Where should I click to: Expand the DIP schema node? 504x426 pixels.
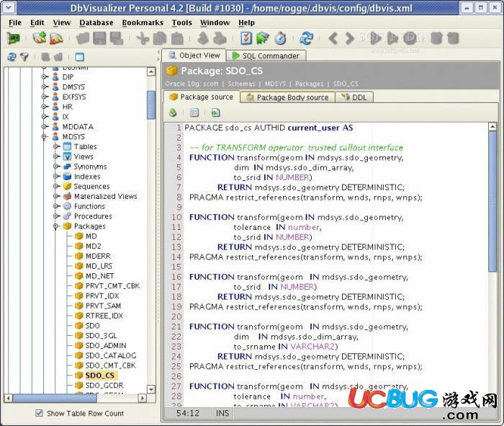[44, 77]
